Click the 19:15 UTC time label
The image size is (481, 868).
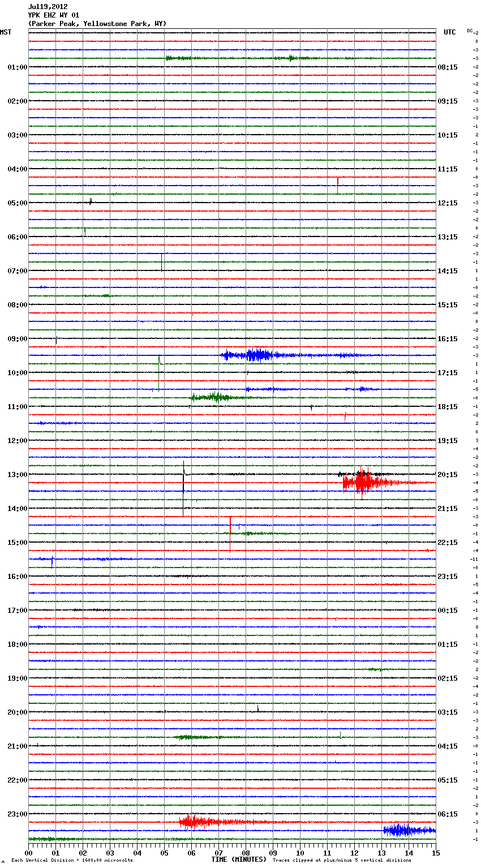tap(448, 441)
